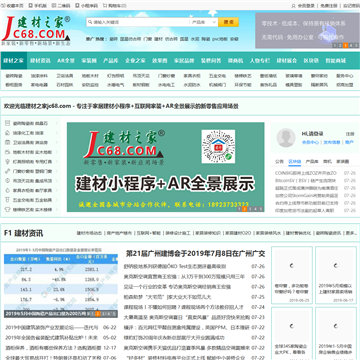
Task: Open the 购物车 shopping cart icon
Action: point(105,6)
